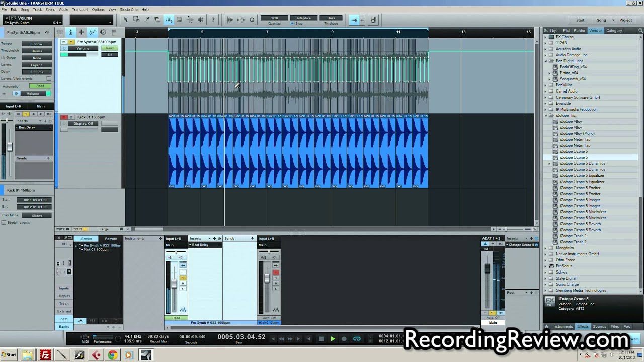Collapse the Boz Digital Labs folder
The height and width of the screenshot is (362, 644).
545,61
